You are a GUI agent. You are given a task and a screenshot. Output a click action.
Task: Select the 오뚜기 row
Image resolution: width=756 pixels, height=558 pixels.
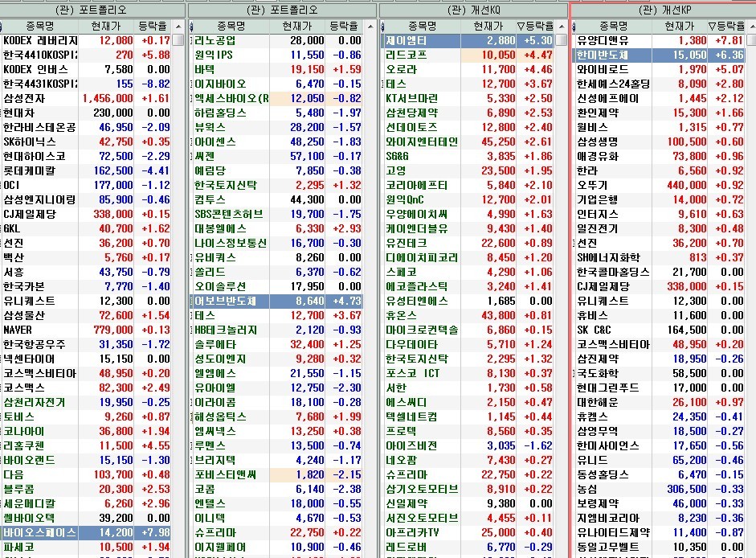click(660, 186)
